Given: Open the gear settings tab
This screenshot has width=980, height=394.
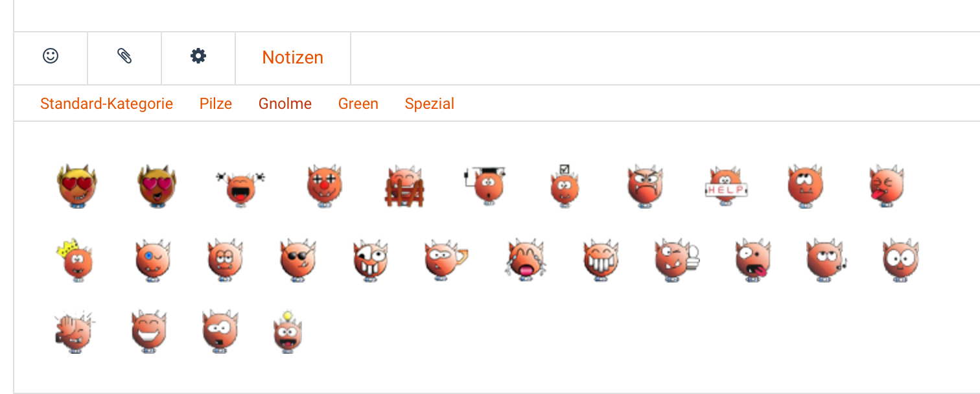Looking at the screenshot, I should click(x=198, y=56).
